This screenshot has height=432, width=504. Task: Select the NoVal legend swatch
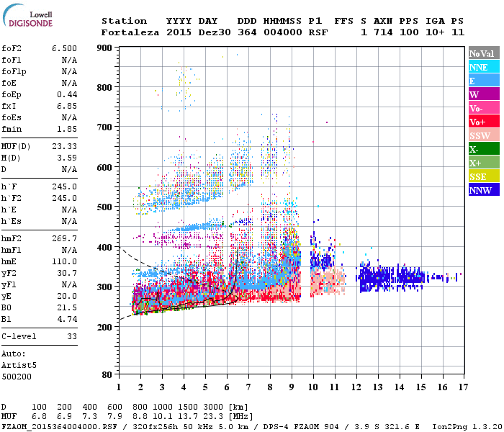[x=484, y=53]
